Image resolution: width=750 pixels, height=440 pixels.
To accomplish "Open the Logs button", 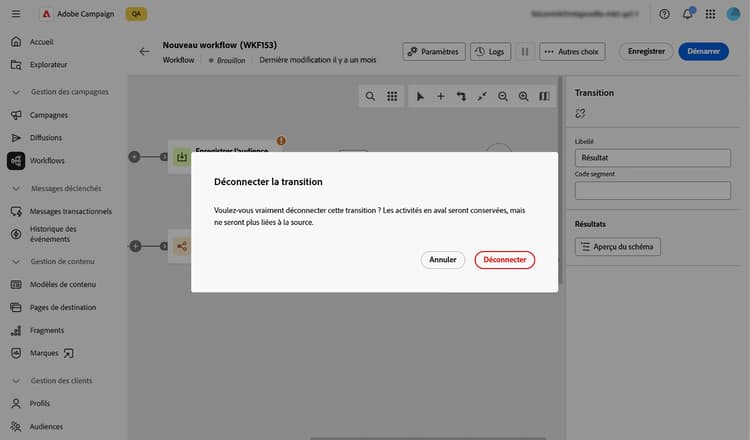I will [x=490, y=52].
